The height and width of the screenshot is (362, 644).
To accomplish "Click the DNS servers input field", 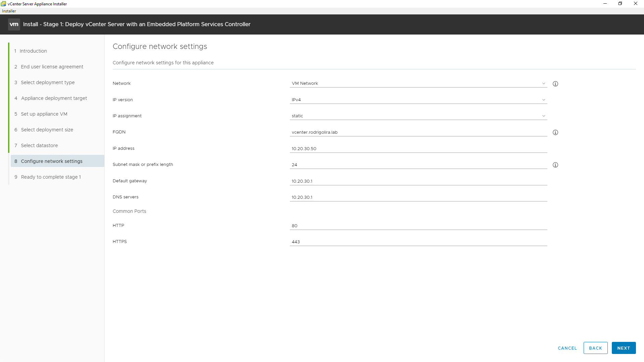I will tap(418, 197).
